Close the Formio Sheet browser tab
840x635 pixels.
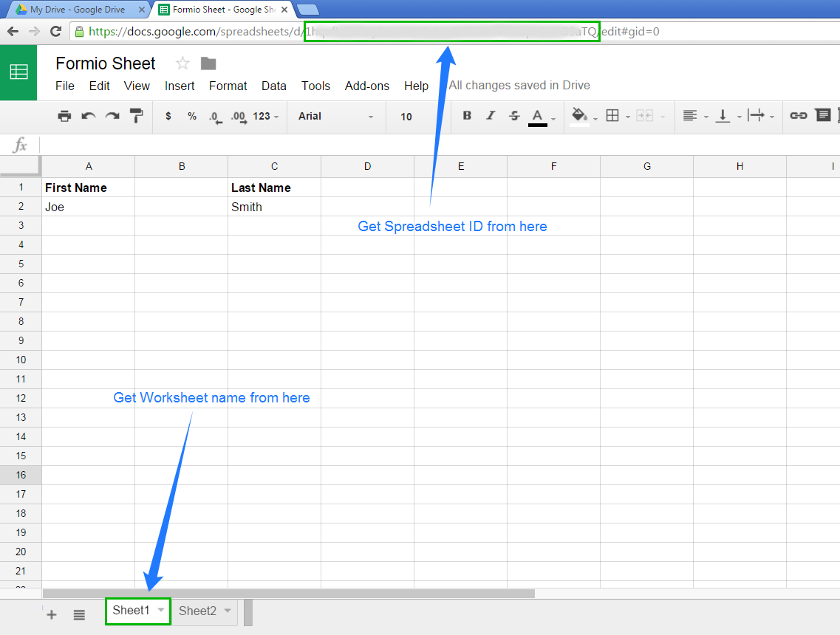284,10
